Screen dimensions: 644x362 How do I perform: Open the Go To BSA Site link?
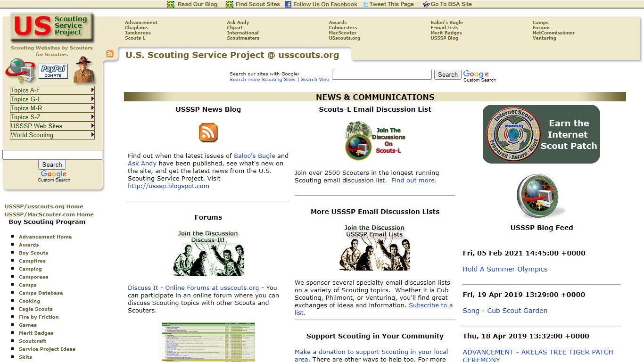(451, 4)
